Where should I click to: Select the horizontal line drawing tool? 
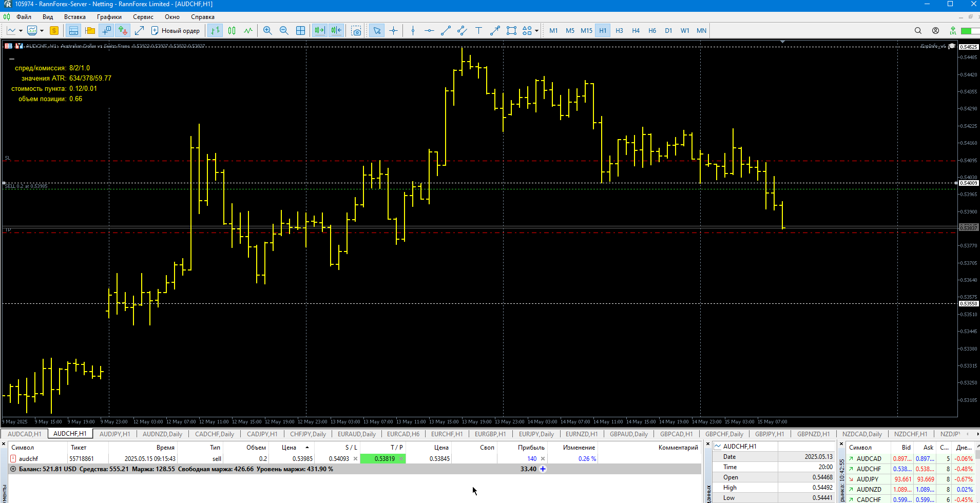tap(429, 31)
